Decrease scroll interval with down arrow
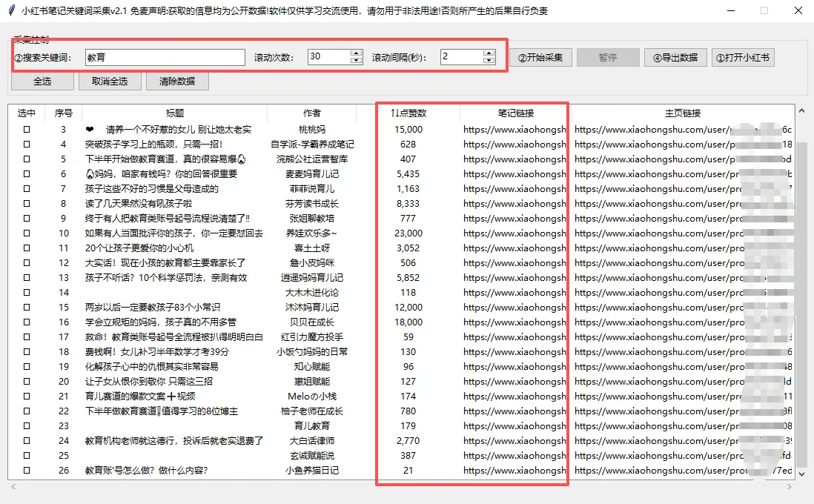The width and height of the screenshot is (814, 504). point(489,61)
